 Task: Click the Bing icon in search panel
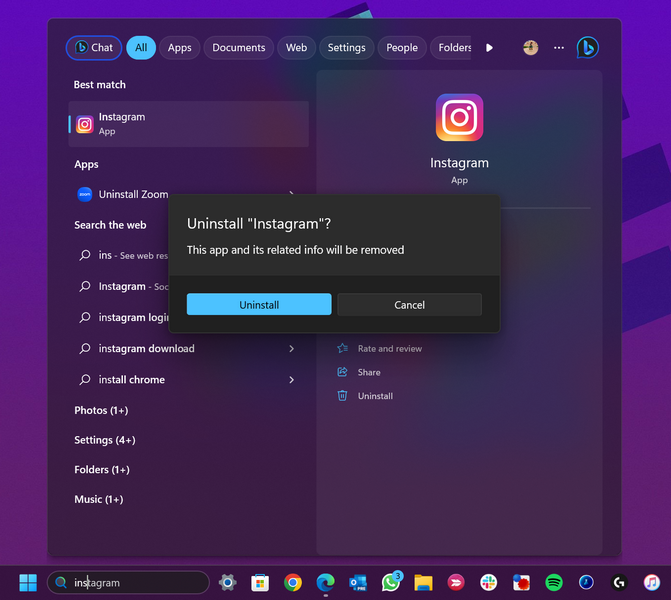587,47
